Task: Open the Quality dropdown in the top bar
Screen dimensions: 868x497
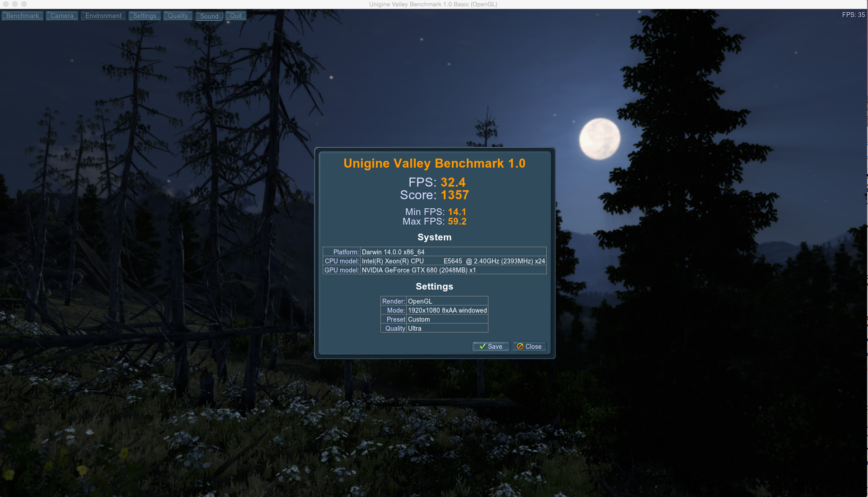Action: tap(178, 16)
